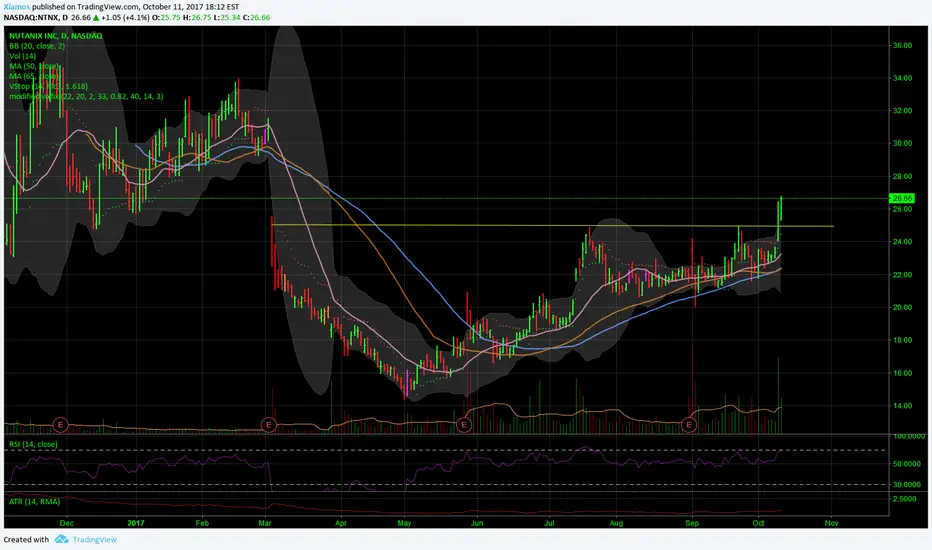Select the NUTANIX INC, D, NASDAQ title
Screen dimensions: 932x550
(x=56, y=36)
